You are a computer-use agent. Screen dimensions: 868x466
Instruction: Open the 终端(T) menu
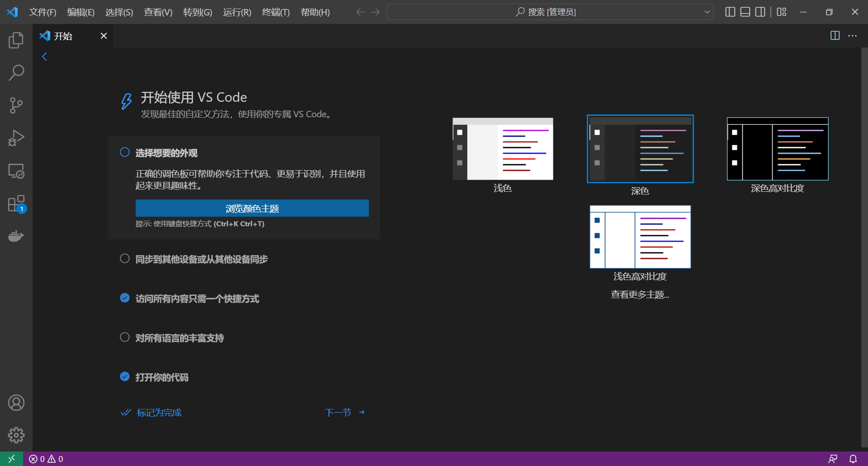click(x=276, y=12)
